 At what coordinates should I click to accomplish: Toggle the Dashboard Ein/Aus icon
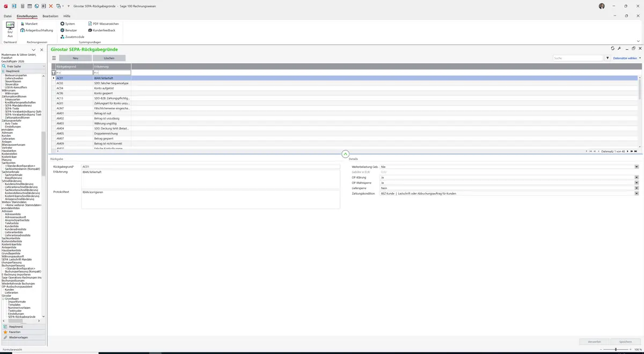click(10, 28)
